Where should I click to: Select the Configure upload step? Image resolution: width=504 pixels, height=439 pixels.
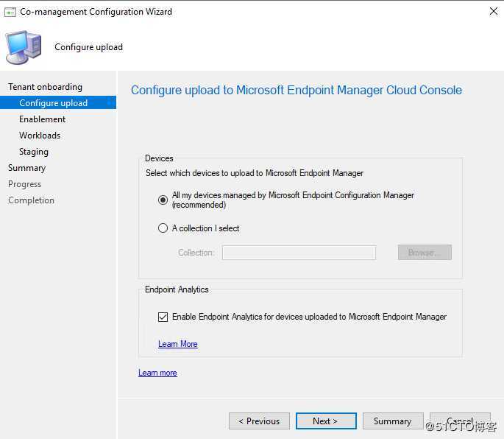click(58, 102)
